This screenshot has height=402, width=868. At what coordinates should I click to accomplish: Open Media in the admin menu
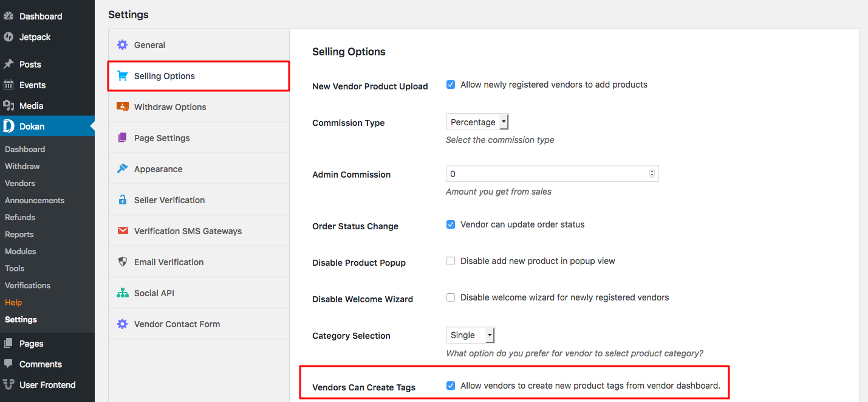47,106
